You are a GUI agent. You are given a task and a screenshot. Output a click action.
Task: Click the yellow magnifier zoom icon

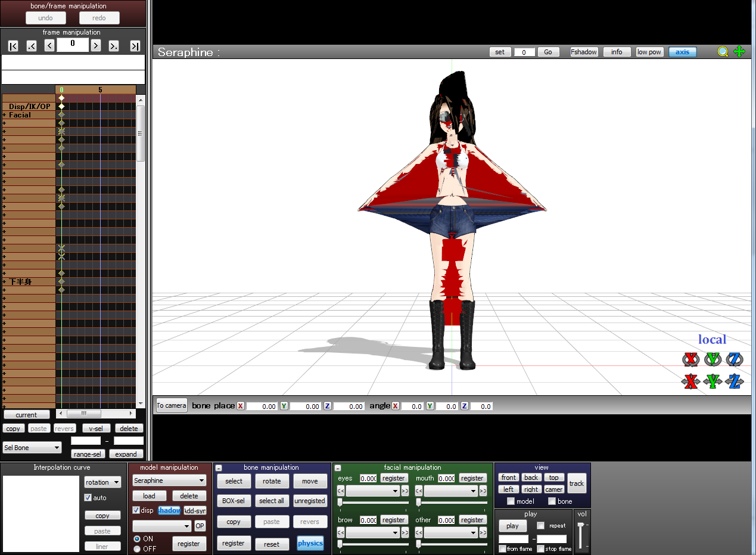coord(723,52)
